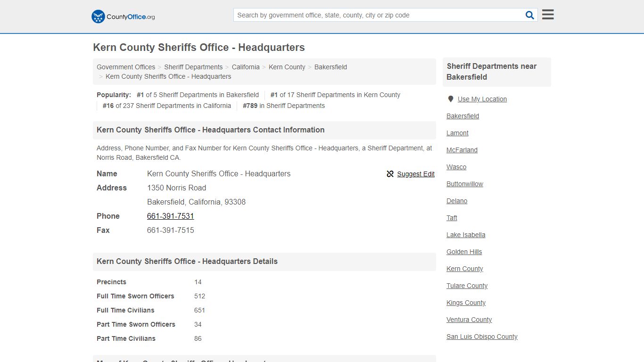
Task: Click the location pin icon
Action: (x=451, y=99)
